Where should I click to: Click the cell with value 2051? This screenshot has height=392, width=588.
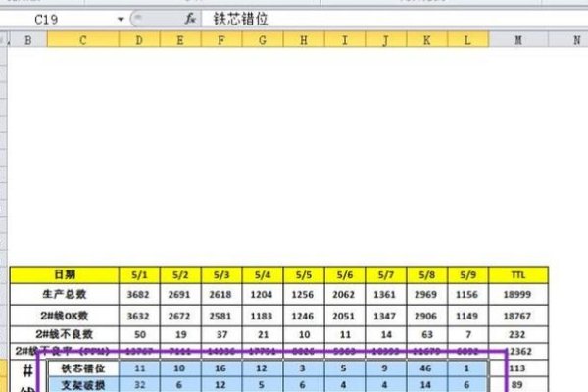345,316
